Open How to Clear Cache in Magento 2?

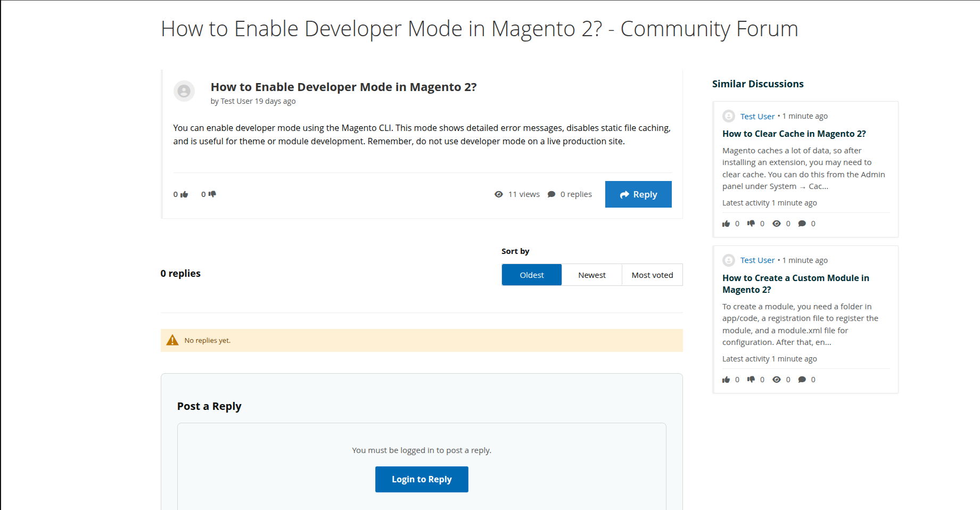(x=794, y=134)
